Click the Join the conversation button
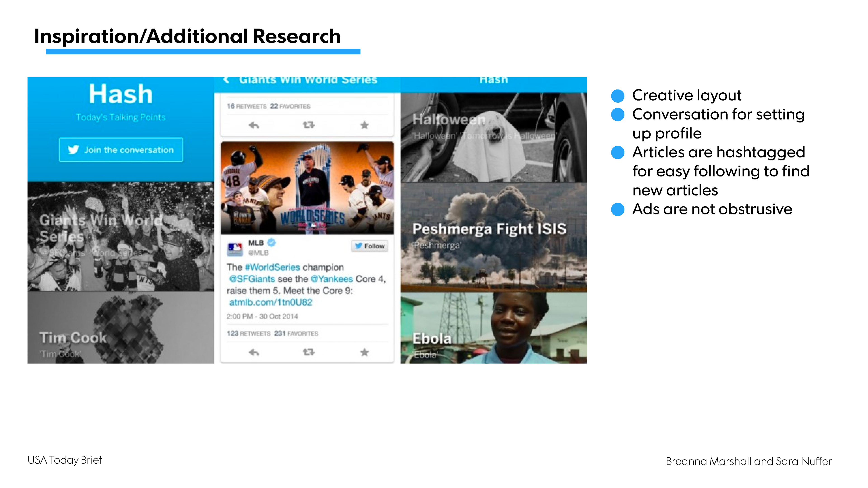Image resolution: width=868 pixels, height=488 pixels. pos(121,150)
